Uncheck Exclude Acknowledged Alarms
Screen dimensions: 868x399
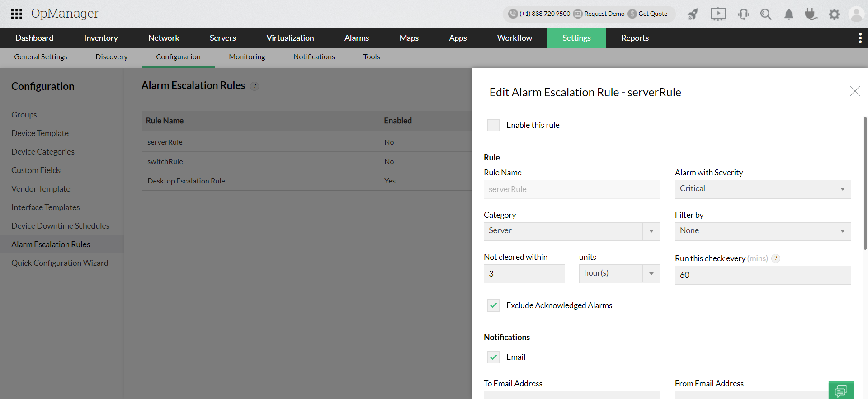[494, 306]
